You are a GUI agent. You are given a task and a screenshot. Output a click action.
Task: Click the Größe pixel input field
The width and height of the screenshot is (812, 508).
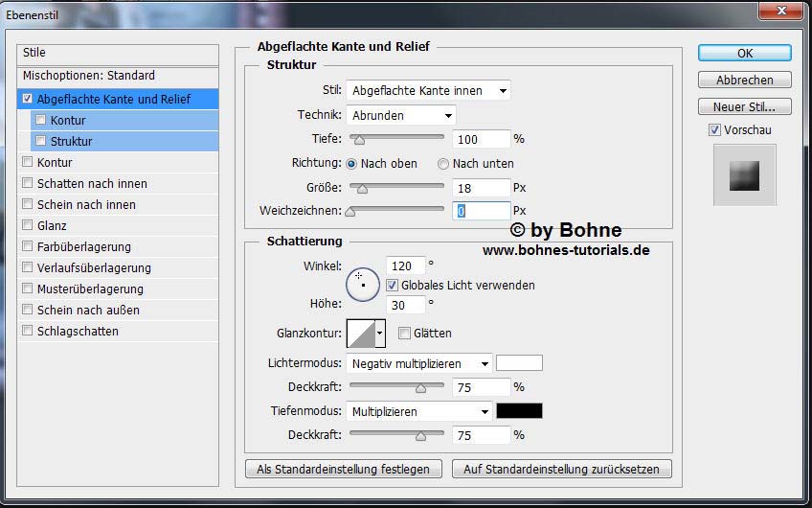[481, 187]
